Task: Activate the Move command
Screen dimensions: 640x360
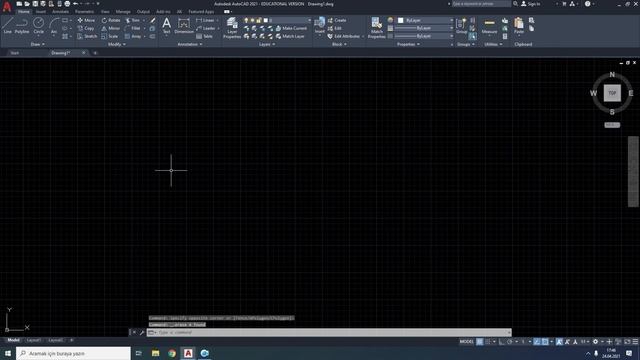Action: click(x=86, y=20)
